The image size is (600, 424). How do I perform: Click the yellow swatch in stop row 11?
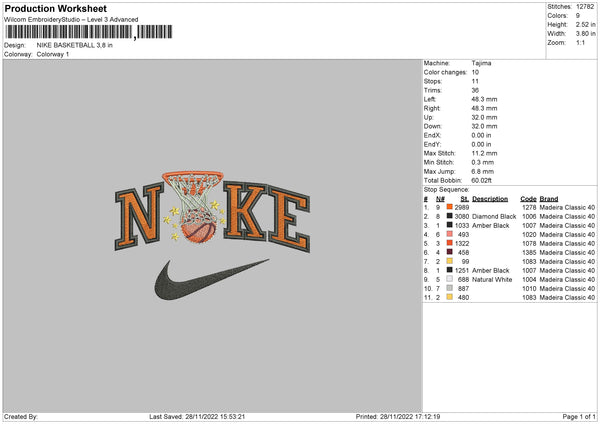[450, 297]
